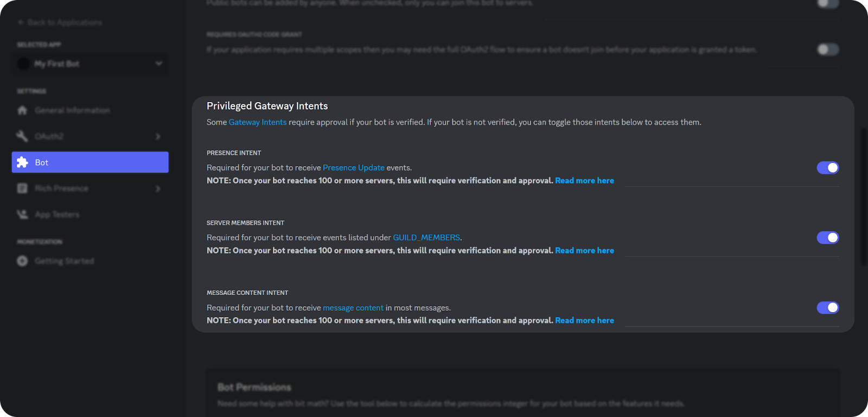The height and width of the screenshot is (417, 868).
Task: Open the OAuth2 settings page
Action: click(90, 136)
